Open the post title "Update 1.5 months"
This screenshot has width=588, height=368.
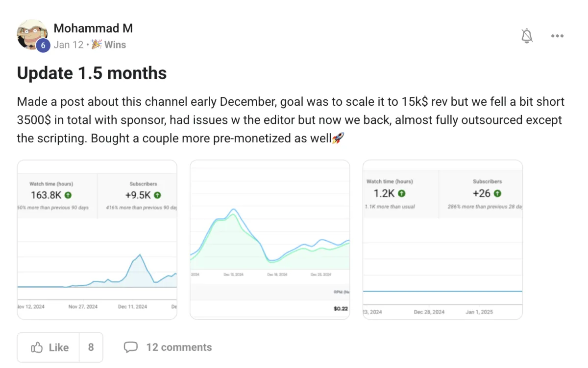(x=92, y=73)
